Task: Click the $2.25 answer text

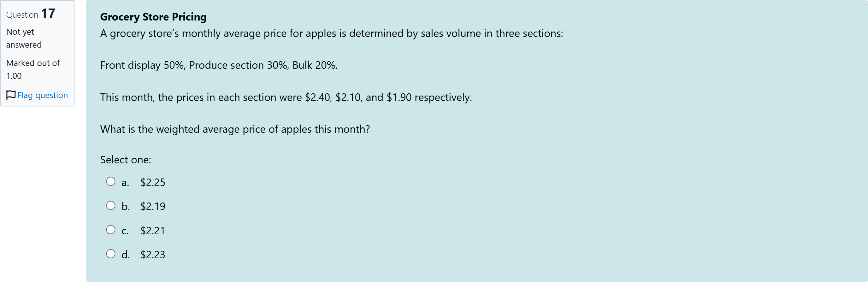Action: (153, 182)
